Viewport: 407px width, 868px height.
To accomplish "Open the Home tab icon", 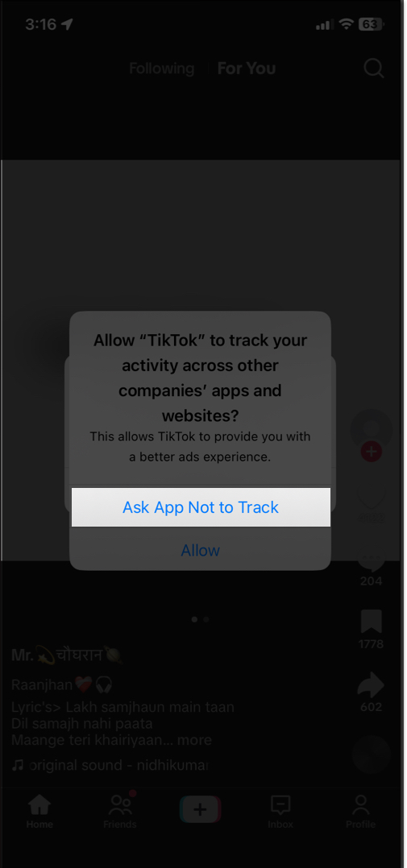I will 39,805.
